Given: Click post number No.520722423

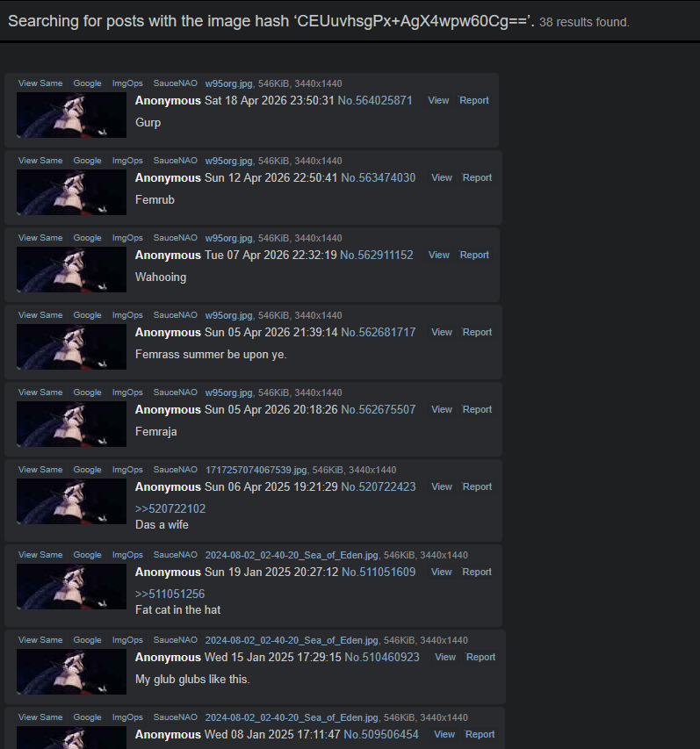Looking at the screenshot, I should click(x=379, y=487).
